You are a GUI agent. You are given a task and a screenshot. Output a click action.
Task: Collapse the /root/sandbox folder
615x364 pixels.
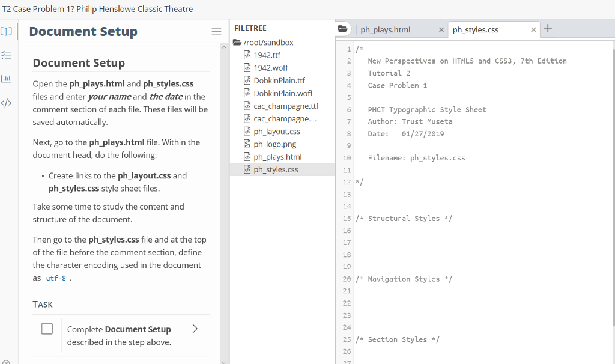pyautogui.click(x=237, y=43)
